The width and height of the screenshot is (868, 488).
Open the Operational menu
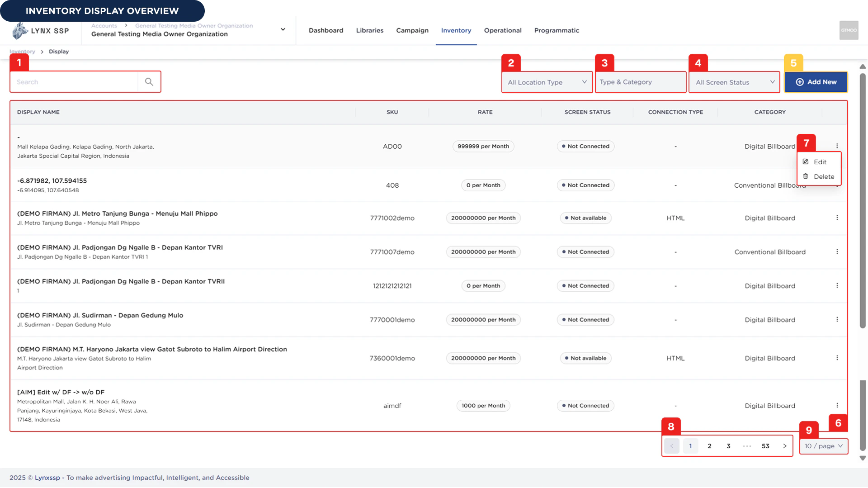coord(503,30)
